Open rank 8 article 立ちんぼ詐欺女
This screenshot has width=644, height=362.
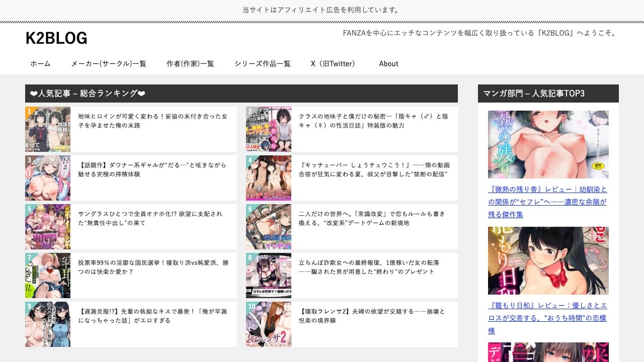(369, 267)
